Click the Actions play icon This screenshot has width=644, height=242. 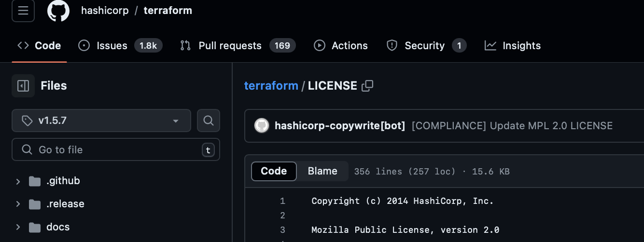319,46
